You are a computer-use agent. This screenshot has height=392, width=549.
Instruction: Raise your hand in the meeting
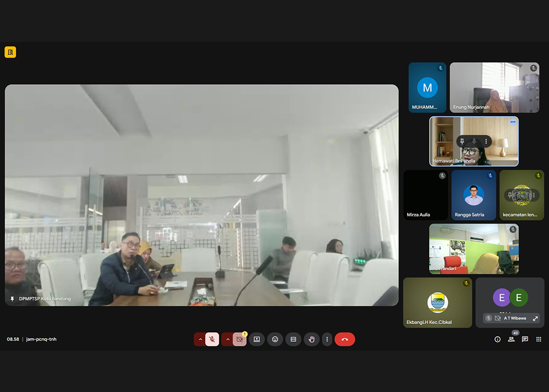pyautogui.click(x=312, y=339)
